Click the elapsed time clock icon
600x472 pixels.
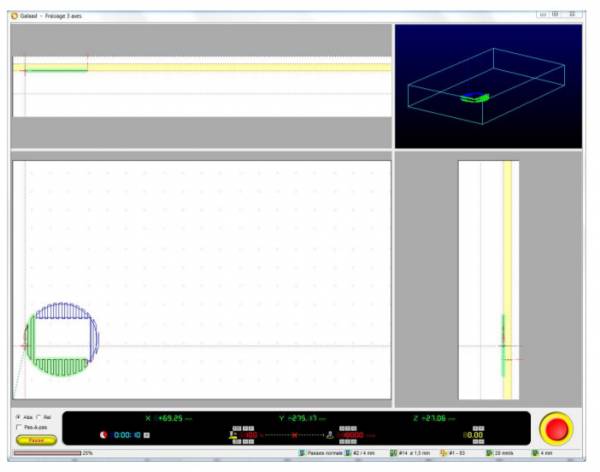point(102,435)
